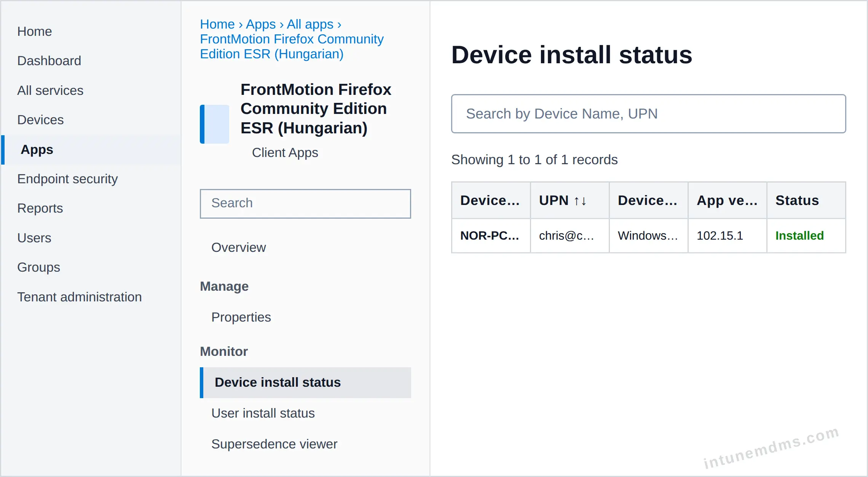Click the App ve… column header
The image size is (868, 477).
pyautogui.click(x=727, y=200)
